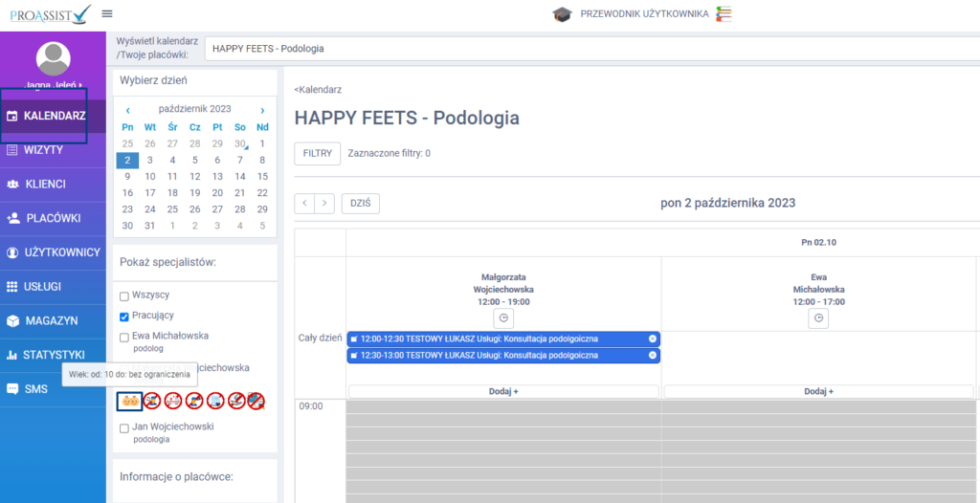Viewport: 980px width, 503px height.
Task: Go to previous month in mini calendar
Action: (127, 110)
